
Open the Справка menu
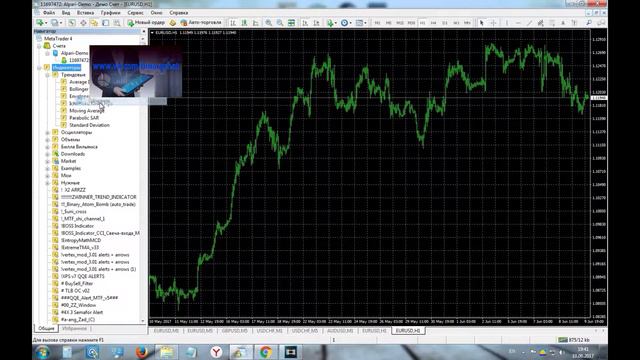click(x=179, y=13)
